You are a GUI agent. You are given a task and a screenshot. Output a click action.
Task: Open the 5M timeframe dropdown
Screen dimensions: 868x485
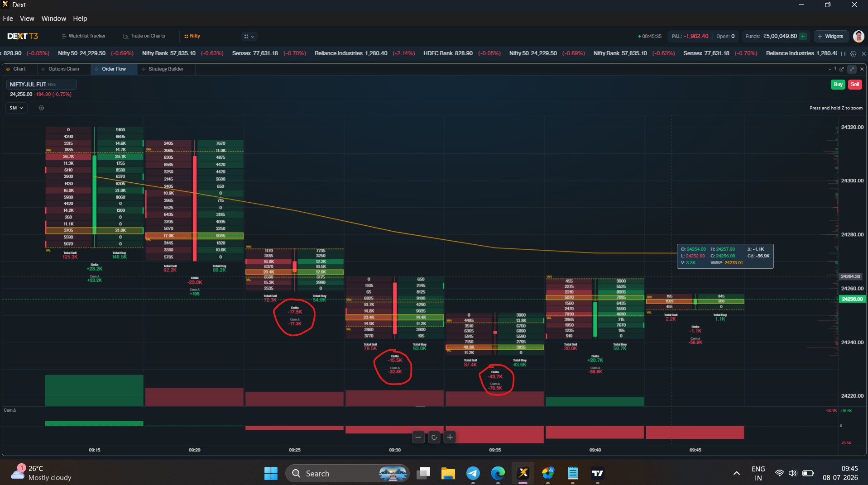pos(16,108)
